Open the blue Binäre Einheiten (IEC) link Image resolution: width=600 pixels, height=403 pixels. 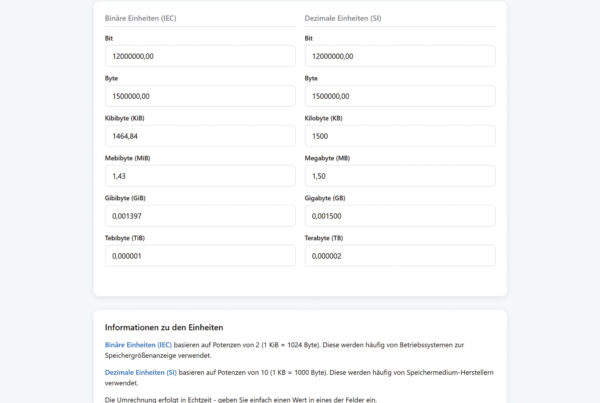[x=138, y=345]
